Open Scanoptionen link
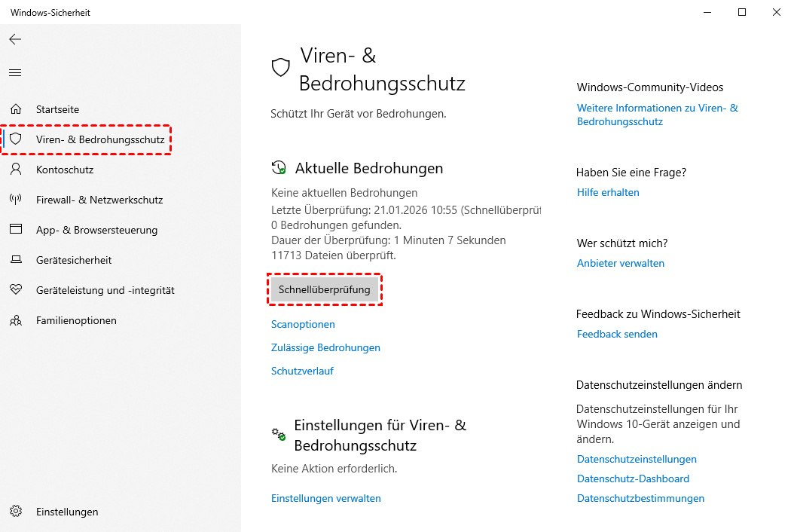The image size is (794, 532). tap(303, 324)
